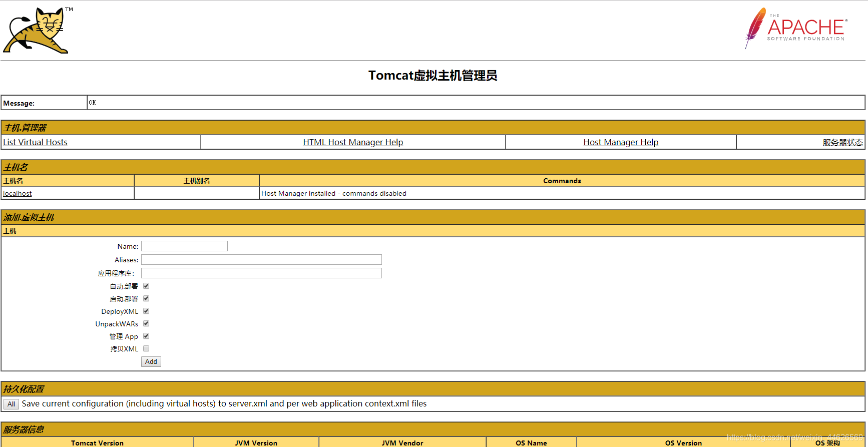Uncheck the UnpackWARs checkbox
This screenshot has height=447, width=868.
pos(146,323)
